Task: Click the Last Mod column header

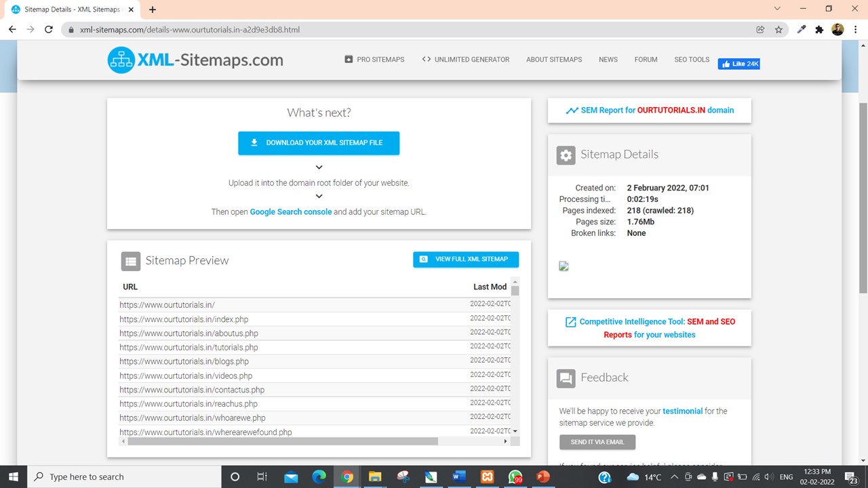Action: coord(490,287)
